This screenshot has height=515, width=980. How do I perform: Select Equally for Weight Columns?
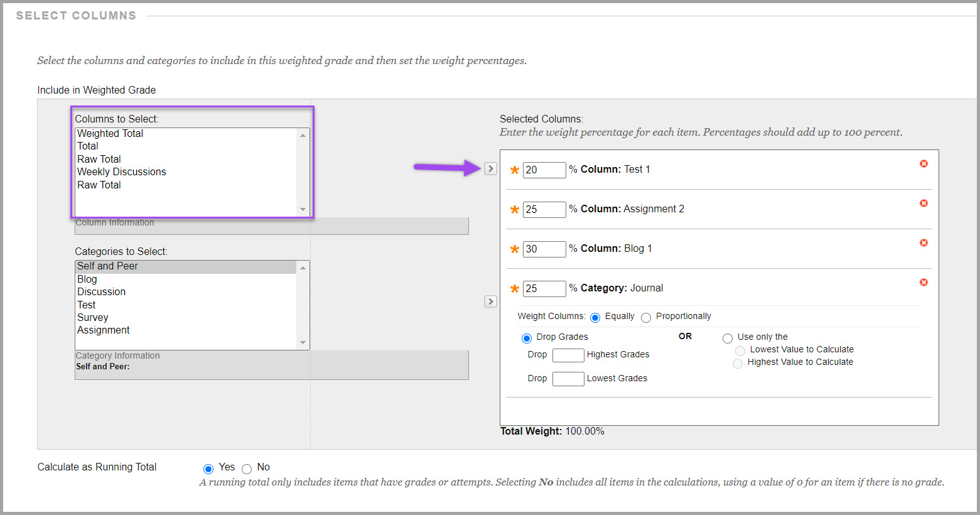pos(595,318)
